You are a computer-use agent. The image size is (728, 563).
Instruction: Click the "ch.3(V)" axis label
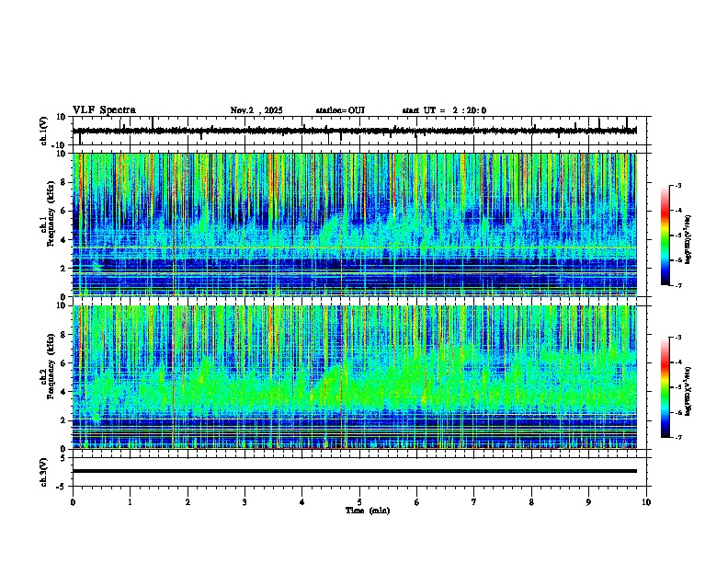tap(44, 472)
